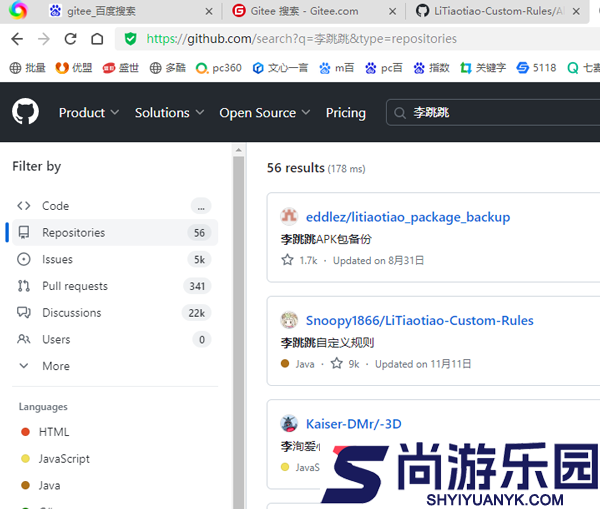Expand the Solutions menu
This screenshot has width=600, height=509.
click(x=169, y=113)
